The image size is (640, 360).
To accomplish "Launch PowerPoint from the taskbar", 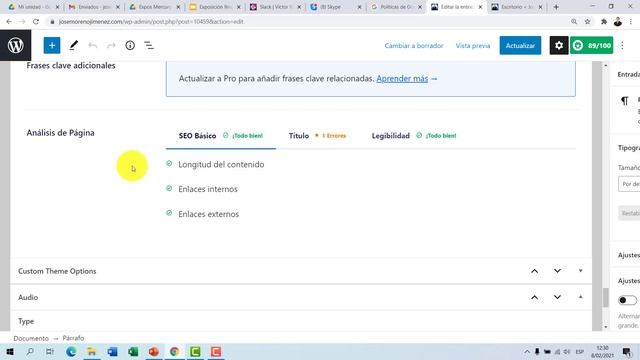I will (154, 351).
